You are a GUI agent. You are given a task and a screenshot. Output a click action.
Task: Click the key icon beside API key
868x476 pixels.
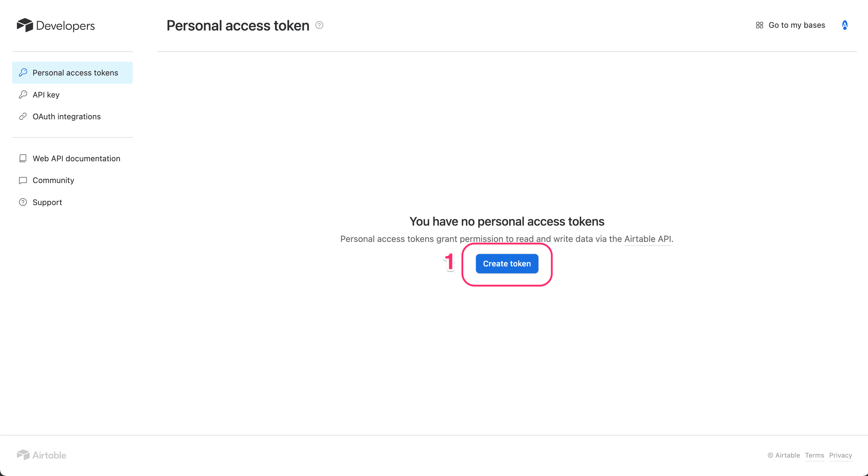pyautogui.click(x=23, y=95)
